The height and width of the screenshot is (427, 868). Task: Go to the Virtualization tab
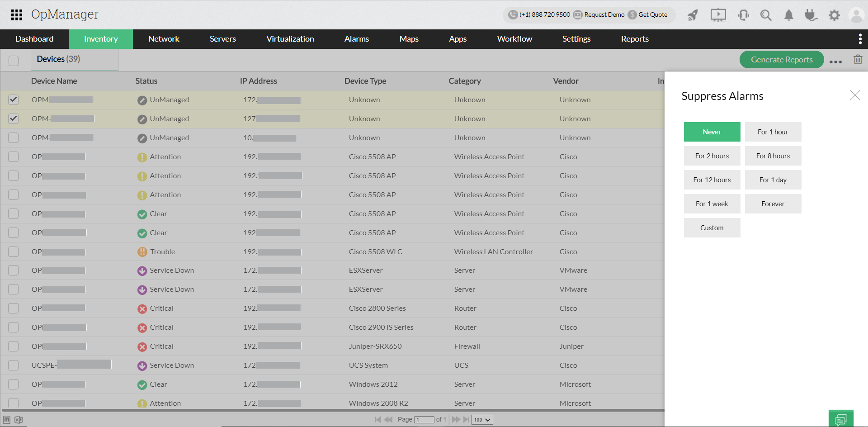point(290,39)
